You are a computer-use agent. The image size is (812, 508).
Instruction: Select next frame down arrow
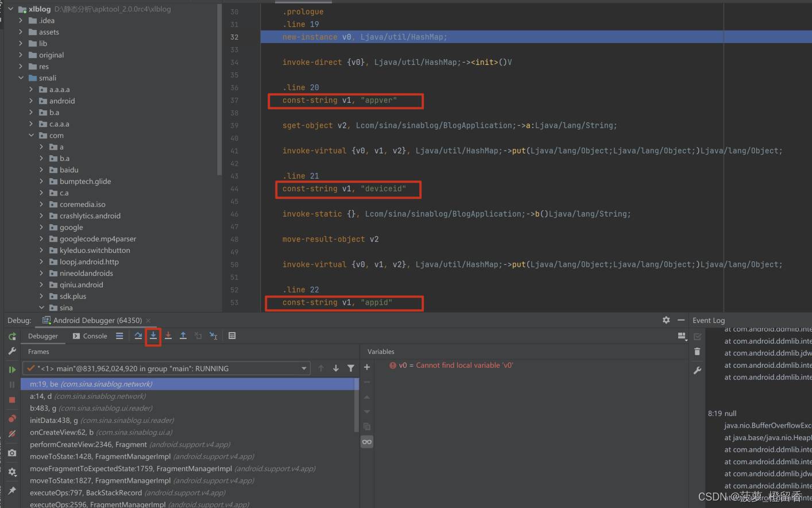pos(336,368)
